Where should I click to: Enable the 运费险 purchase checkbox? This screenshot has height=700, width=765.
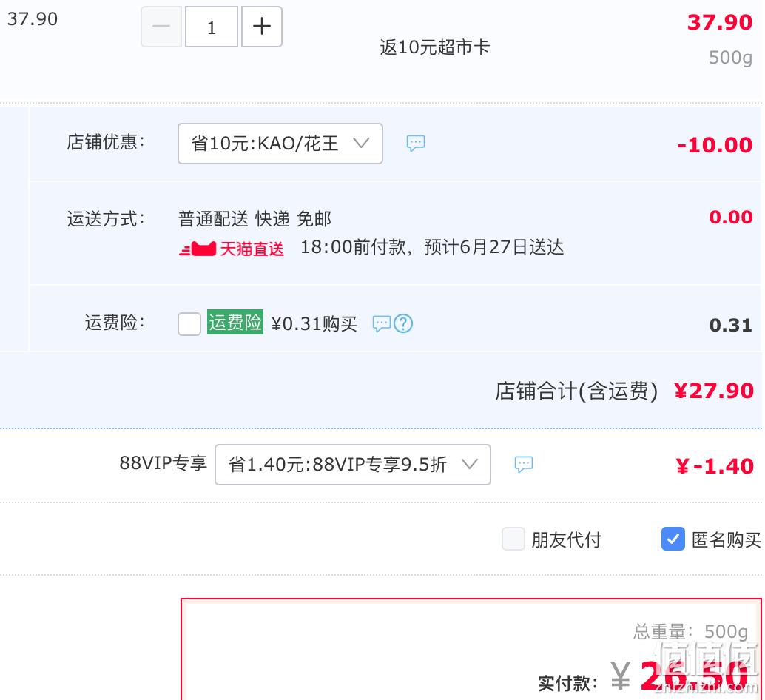click(189, 324)
